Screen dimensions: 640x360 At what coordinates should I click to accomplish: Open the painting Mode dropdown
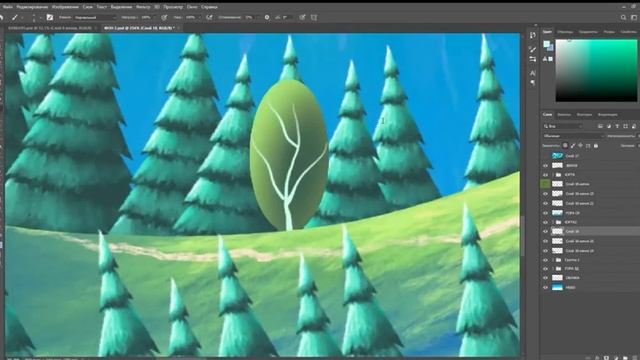coord(95,18)
